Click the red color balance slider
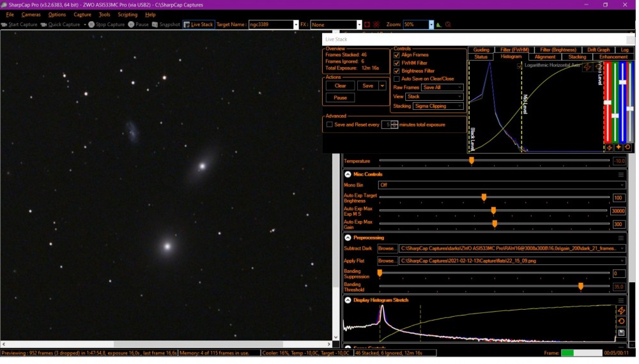This screenshot has height=364, width=639. coord(608,103)
